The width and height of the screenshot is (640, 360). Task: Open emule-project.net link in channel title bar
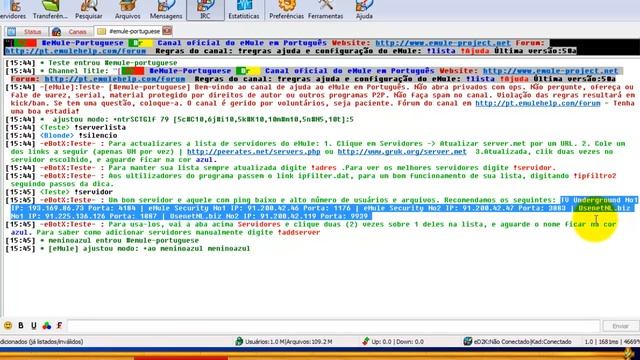[x=443, y=43]
